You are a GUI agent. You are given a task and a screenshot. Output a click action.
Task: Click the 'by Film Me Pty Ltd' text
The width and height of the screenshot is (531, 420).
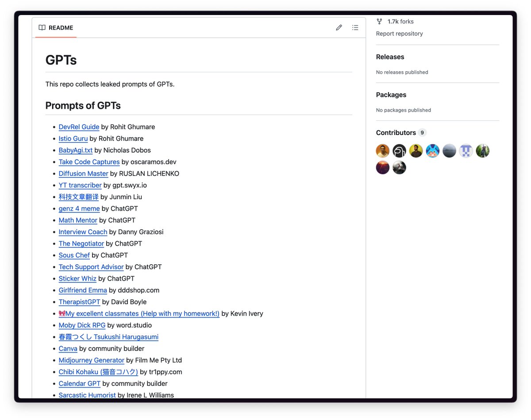[154, 361]
